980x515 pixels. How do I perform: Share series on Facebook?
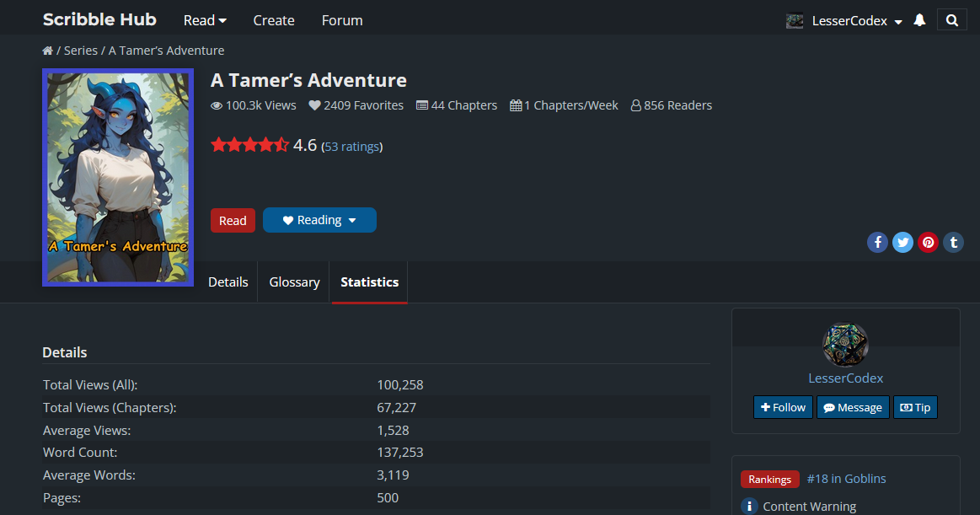(877, 243)
